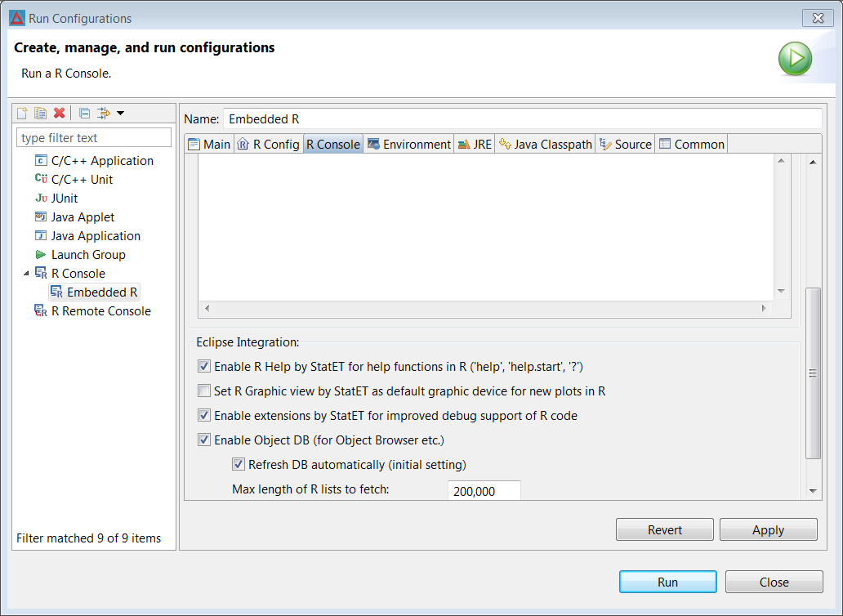The height and width of the screenshot is (616, 843).
Task: Select the Launch Group tree item
Action: (x=88, y=254)
